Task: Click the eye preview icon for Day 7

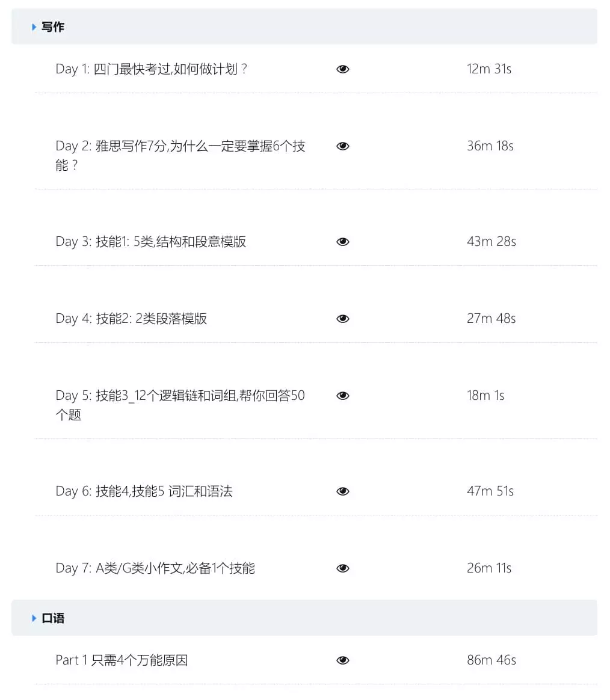Action: pyautogui.click(x=343, y=568)
